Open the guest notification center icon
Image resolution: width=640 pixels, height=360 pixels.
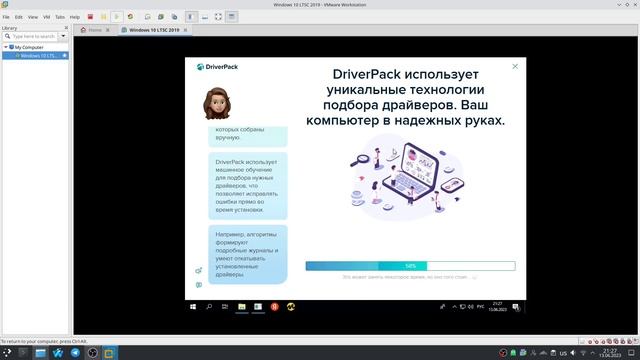(516, 307)
